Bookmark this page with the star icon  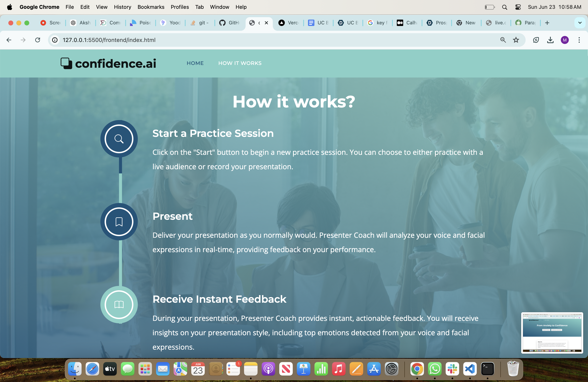coord(516,40)
